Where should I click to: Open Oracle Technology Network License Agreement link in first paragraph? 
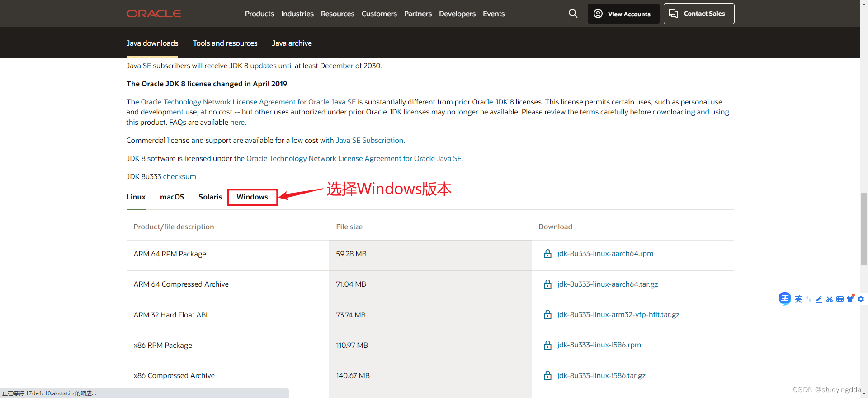click(x=248, y=102)
